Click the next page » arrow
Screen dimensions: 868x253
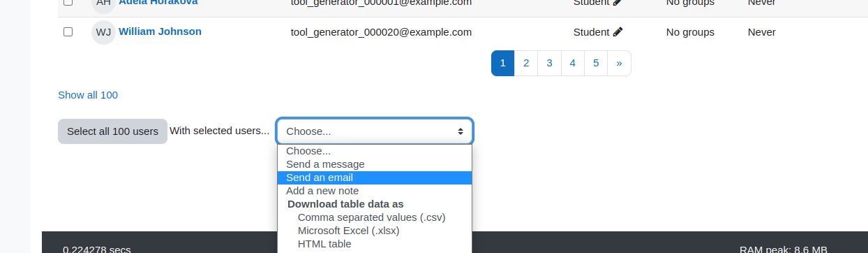tap(619, 63)
